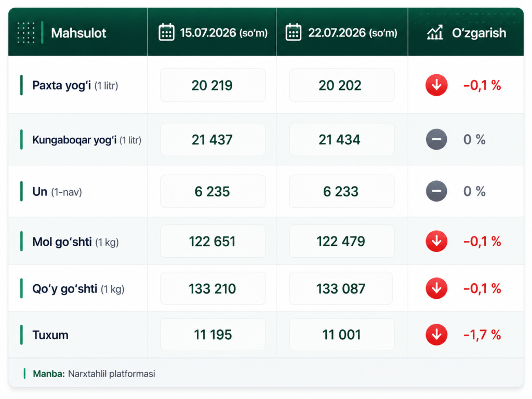Click the gray minus icon for Kungaboqar yog'i

coord(436,139)
